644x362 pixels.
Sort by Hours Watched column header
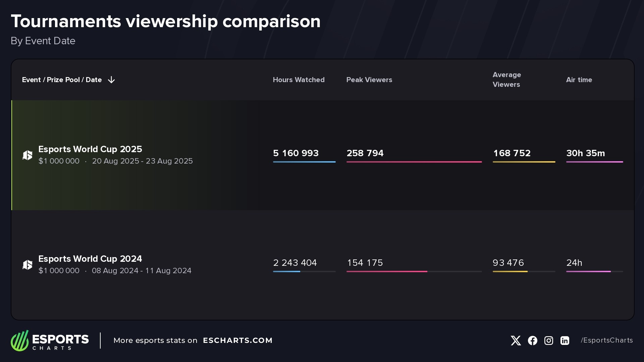click(299, 80)
